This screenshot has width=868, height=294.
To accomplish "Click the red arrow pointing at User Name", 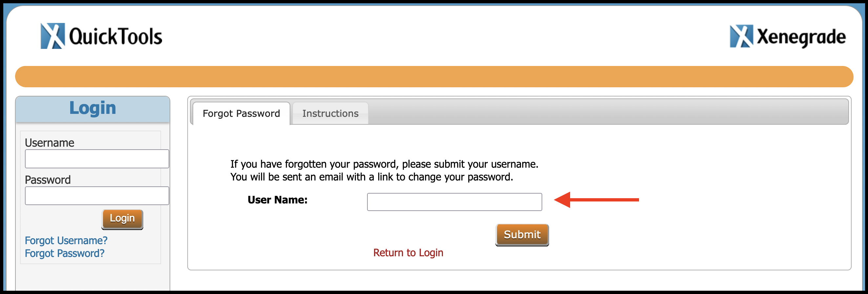I will (x=596, y=200).
